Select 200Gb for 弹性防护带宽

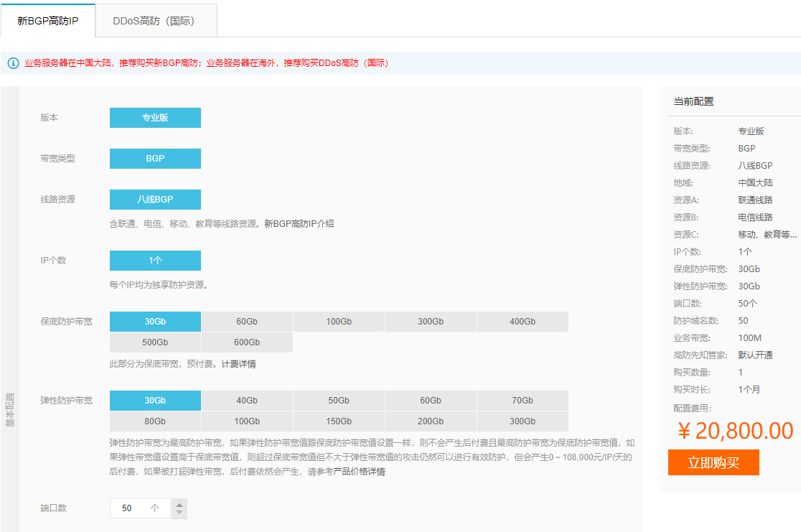coord(431,421)
